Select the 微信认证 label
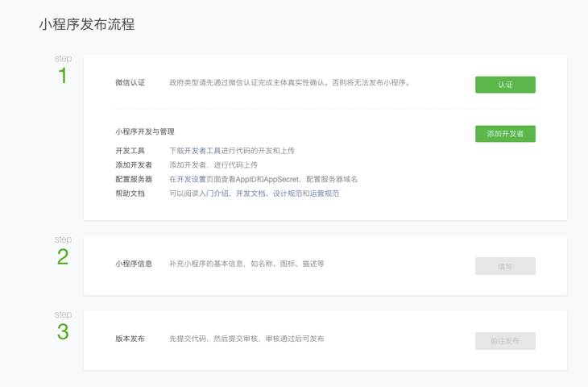This screenshot has height=387, width=588. point(130,82)
